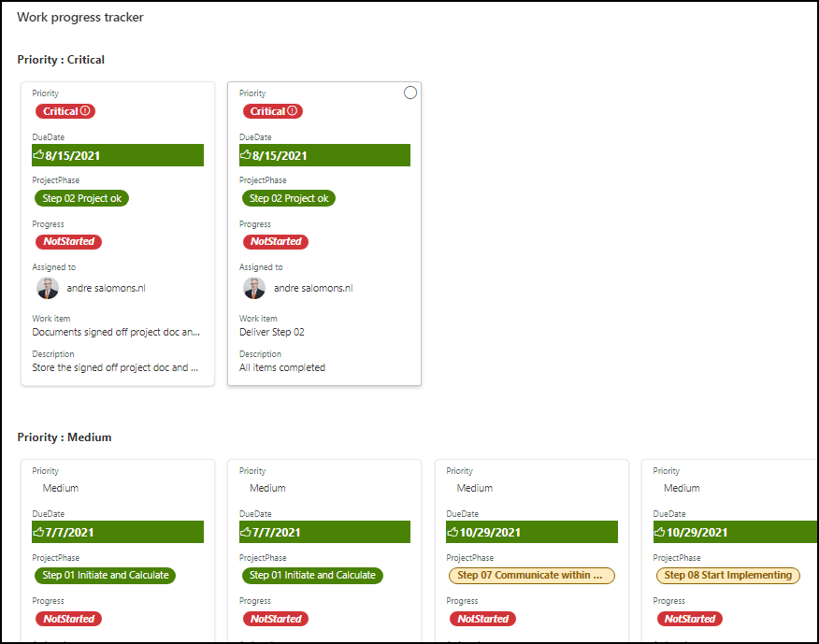Open the Documents signed off project doc work item
Viewport: 819px width, 644px height.
click(x=116, y=332)
